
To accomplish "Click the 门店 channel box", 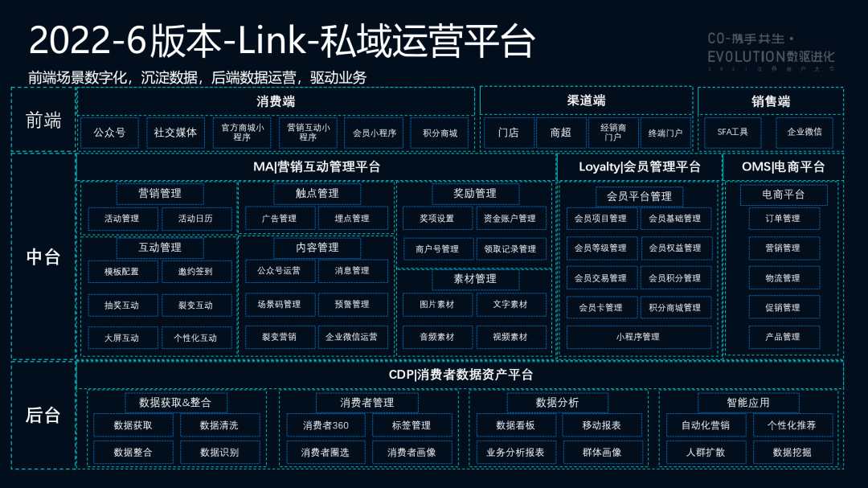I will pos(508,133).
